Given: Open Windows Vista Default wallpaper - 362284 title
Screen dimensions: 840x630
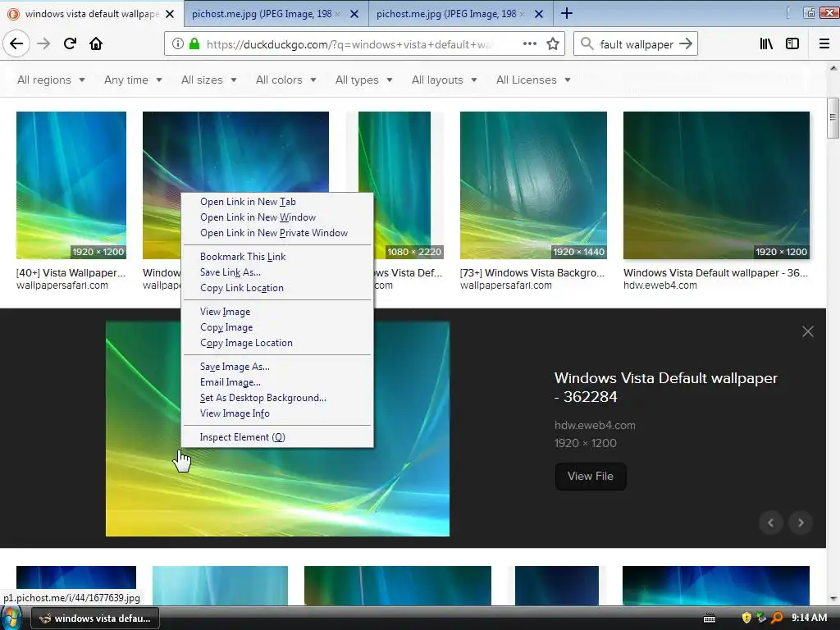Looking at the screenshot, I should [x=666, y=387].
